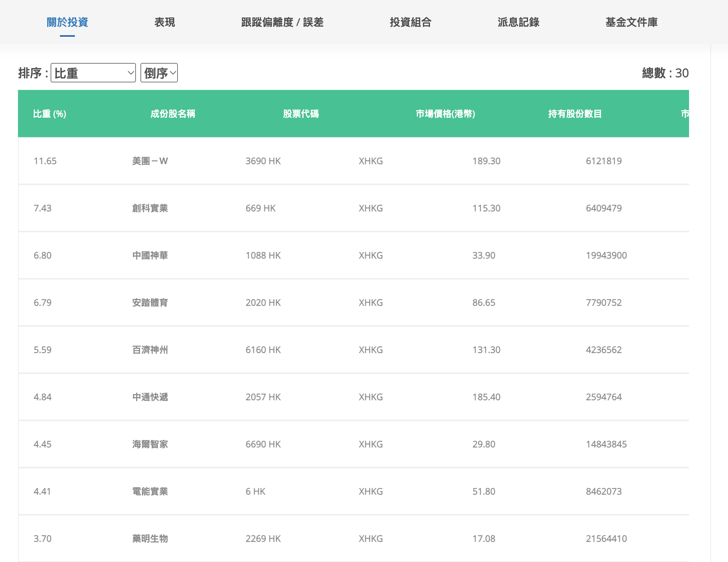728x562 pixels.
Task: Click the 2020 HK stock code
Action: coord(263,303)
